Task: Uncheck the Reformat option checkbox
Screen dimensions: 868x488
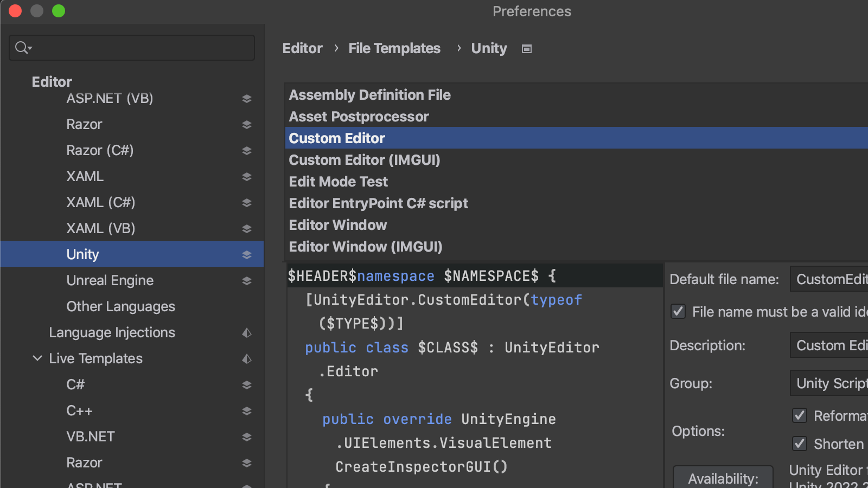Action: [x=800, y=415]
